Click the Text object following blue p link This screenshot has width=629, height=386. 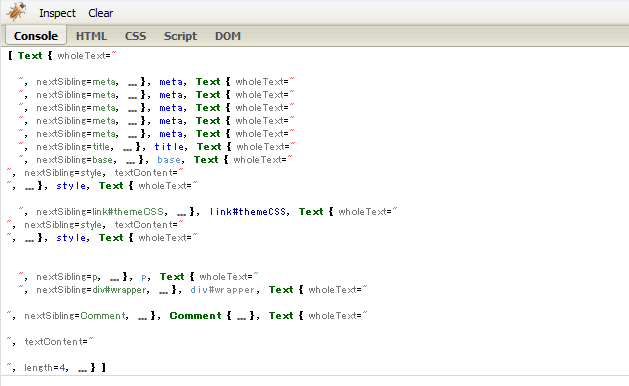[172, 277]
